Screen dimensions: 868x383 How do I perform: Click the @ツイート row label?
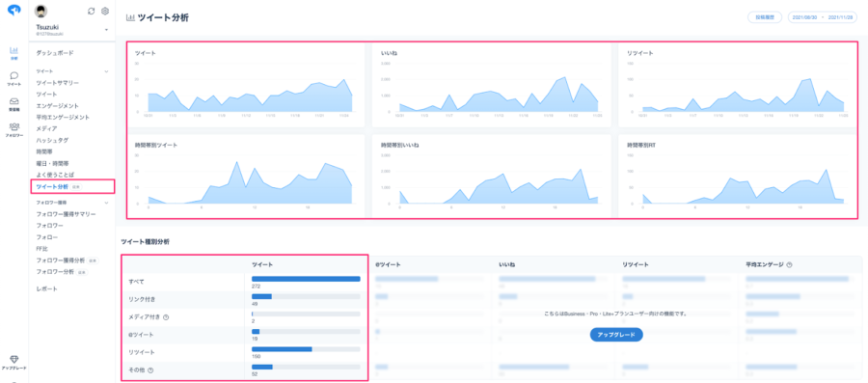pos(141,335)
